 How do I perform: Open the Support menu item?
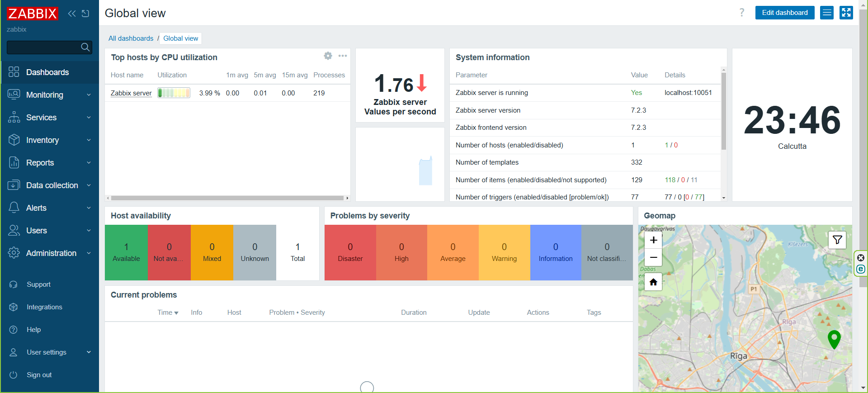pyautogui.click(x=50, y=284)
